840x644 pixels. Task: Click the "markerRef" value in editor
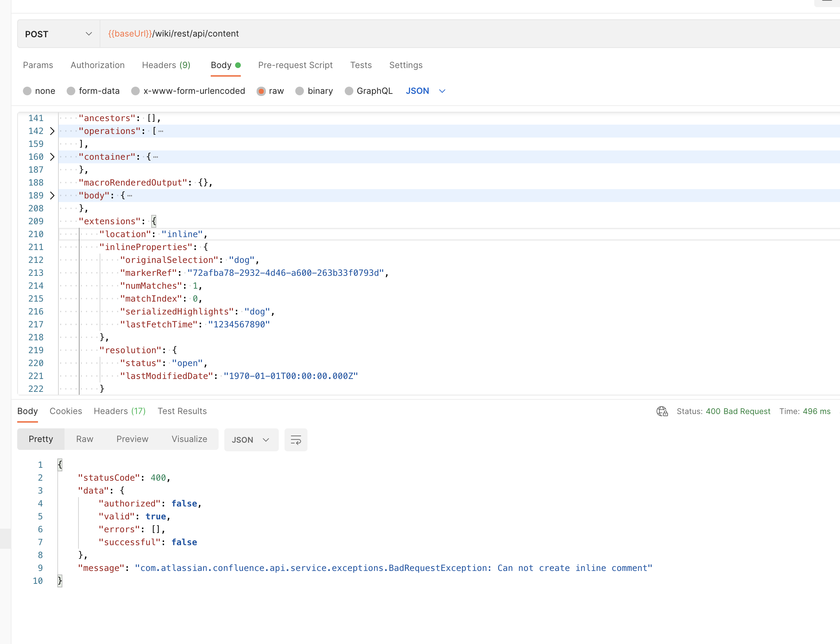pyautogui.click(x=286, y=273)
